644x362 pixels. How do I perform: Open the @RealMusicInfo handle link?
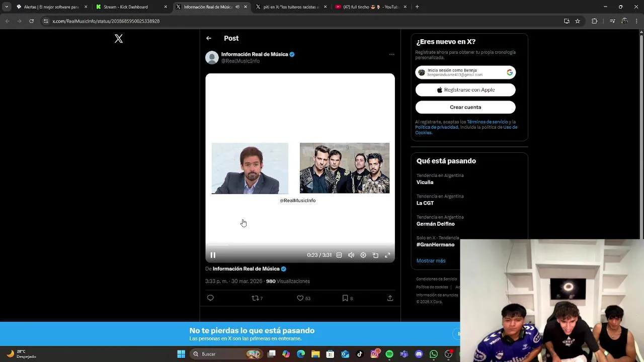coord(240,61)
